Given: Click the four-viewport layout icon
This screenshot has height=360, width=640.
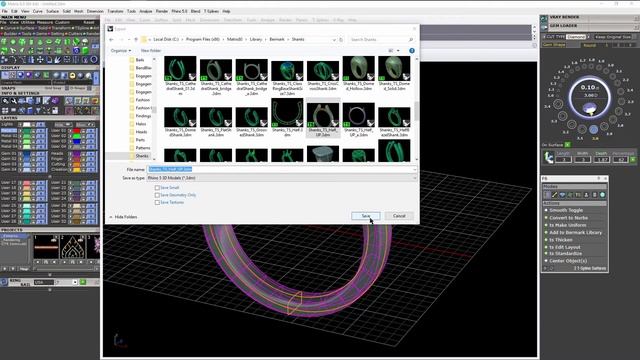Looking at the screenshot, I should click(x=5, y=111).
